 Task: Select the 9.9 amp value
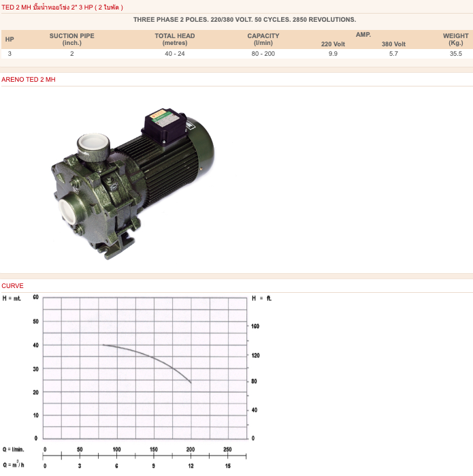(333, 54)
